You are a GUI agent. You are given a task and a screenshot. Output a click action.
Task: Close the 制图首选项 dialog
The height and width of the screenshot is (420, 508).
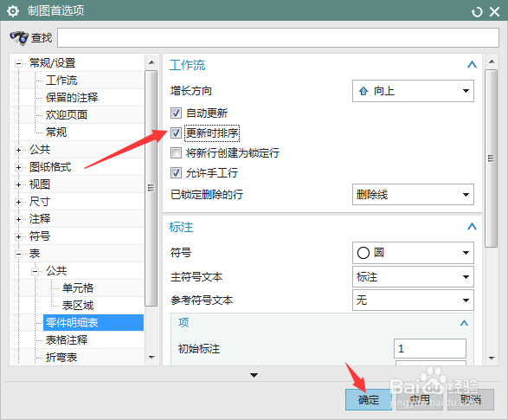(x=495, y=12)
